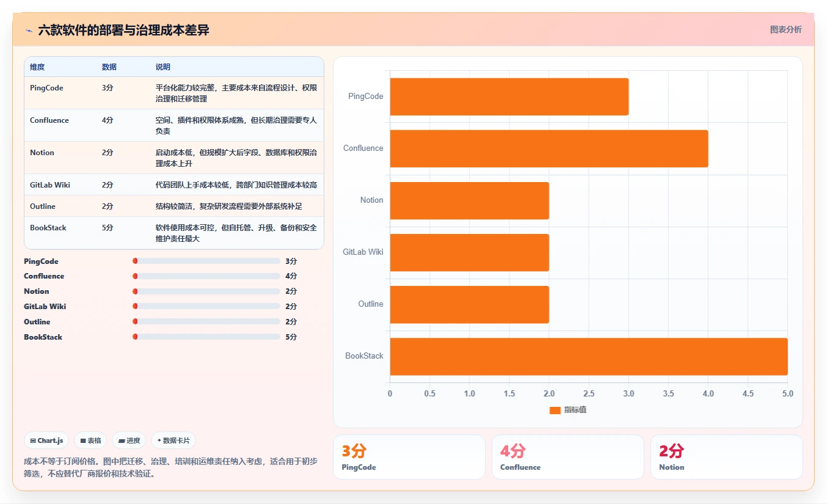Click the GitLab Wiki y-axis label in chart

coord(363,252)
